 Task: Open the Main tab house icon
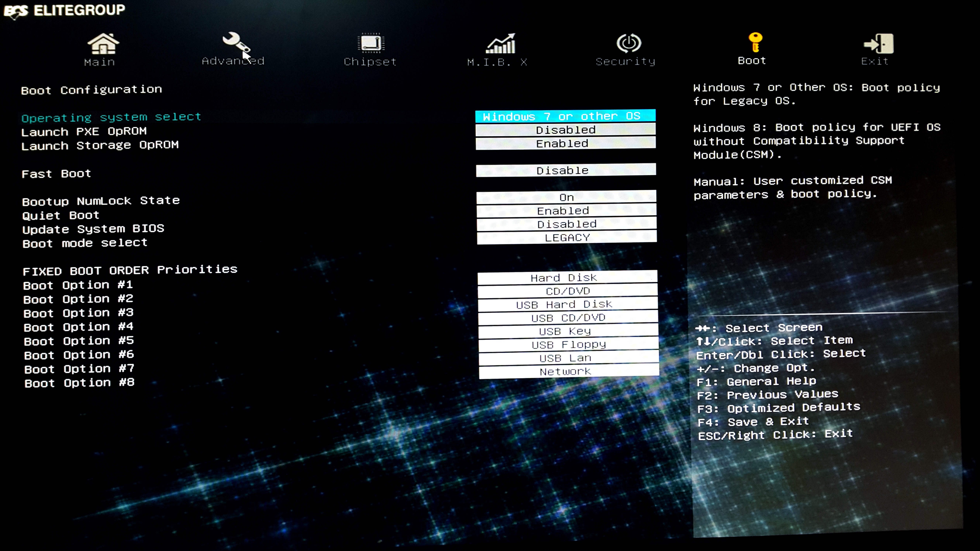pyautogui.click(x=103, y=44)
